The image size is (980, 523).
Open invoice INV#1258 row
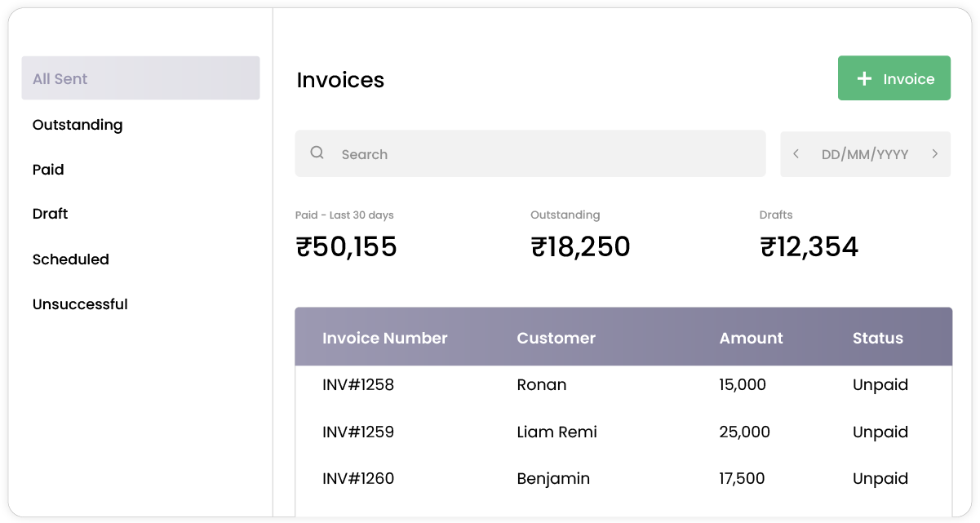click(x=358, y=385)
